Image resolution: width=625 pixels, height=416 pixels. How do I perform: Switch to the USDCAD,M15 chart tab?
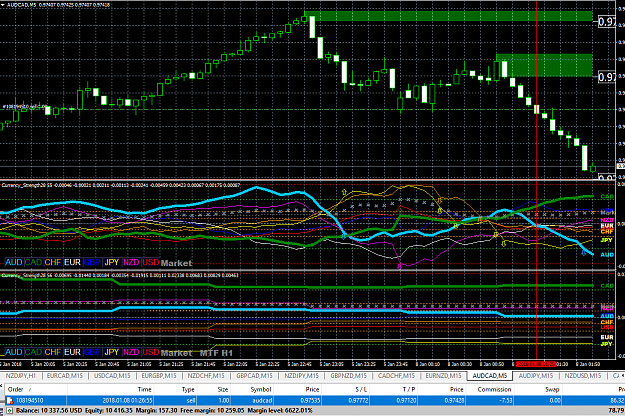(112, 376)
